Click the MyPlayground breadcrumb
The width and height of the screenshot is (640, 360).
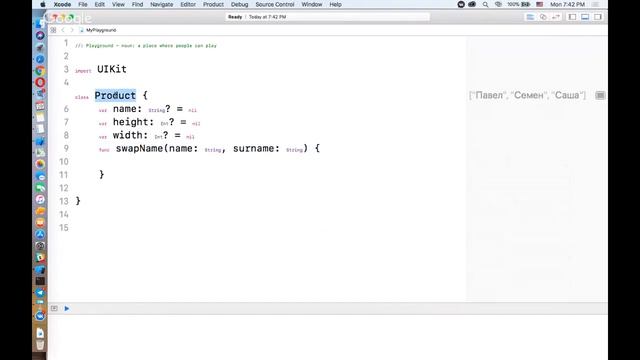coord(98,30)
